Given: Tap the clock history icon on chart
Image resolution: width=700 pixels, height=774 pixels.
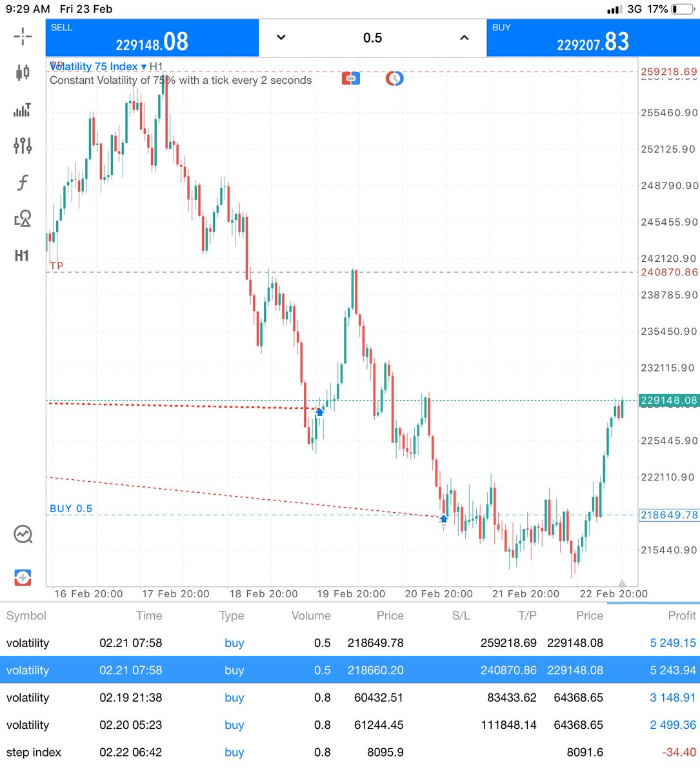Looking at the screenshot, I should coord(394,79).
